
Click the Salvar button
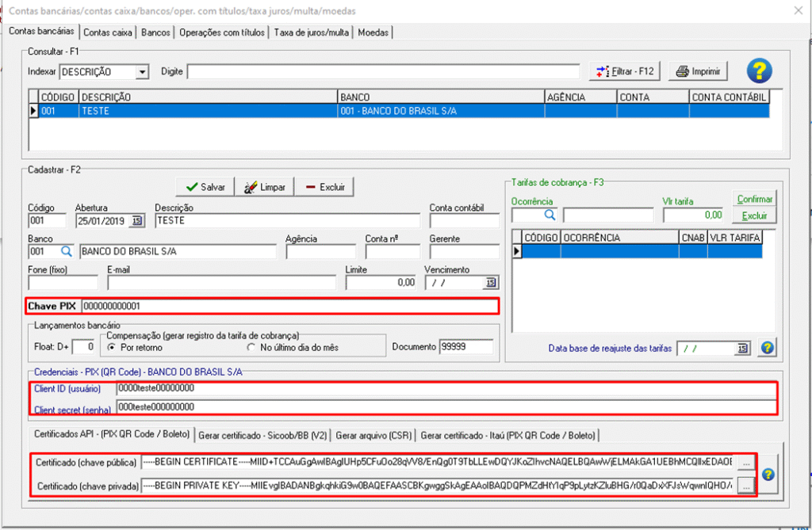205,187
